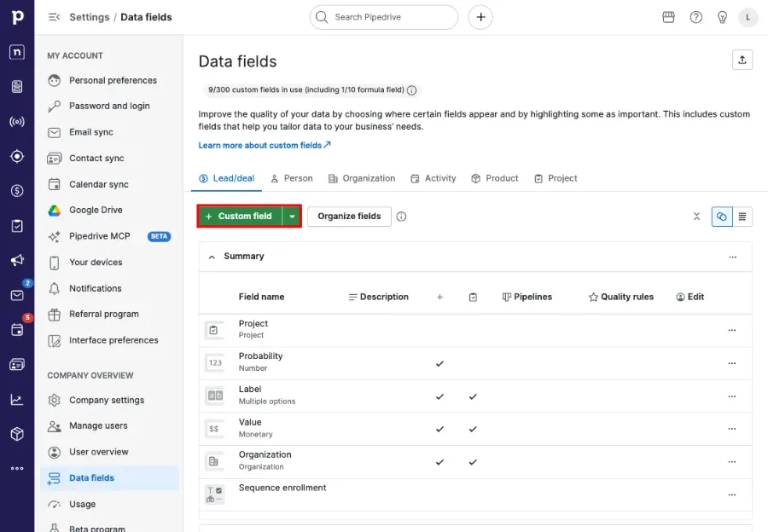Open the Deals dollar icon in nav
This screenshot has height=532, width=768.
(17, 190)
